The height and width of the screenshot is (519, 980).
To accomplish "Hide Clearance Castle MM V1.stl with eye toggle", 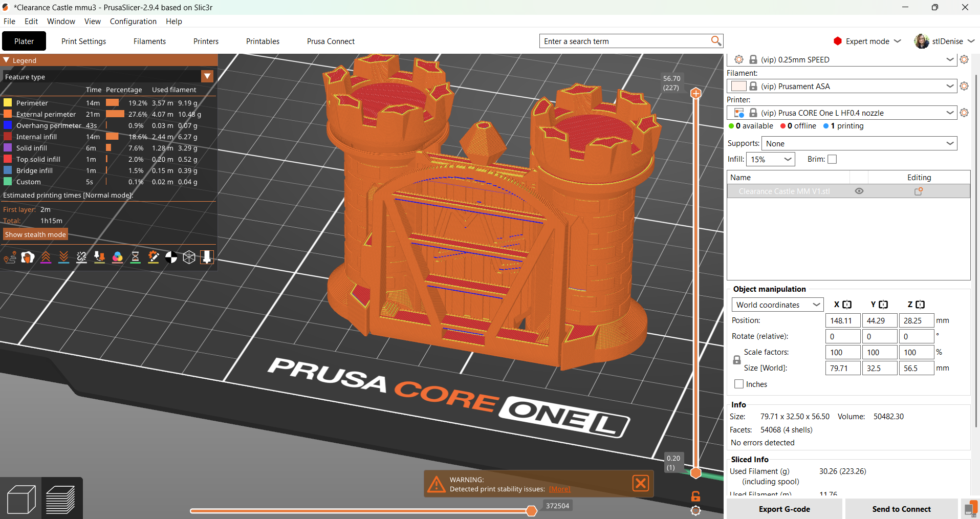I will click(859, 191).
